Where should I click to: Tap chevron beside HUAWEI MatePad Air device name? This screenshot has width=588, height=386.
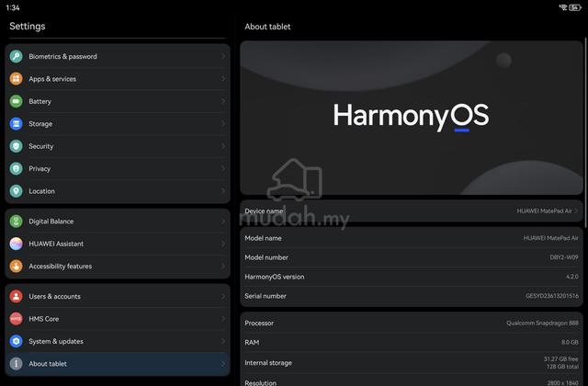(576, 210)
